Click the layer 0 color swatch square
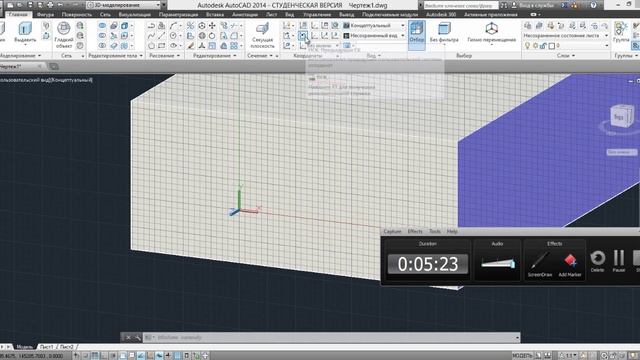 point(551,46)
